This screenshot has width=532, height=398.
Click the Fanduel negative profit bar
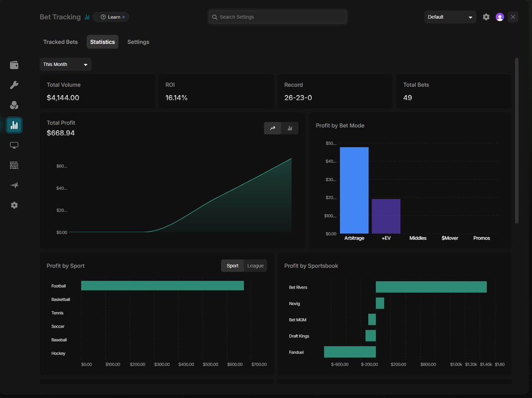coord(350,352)
